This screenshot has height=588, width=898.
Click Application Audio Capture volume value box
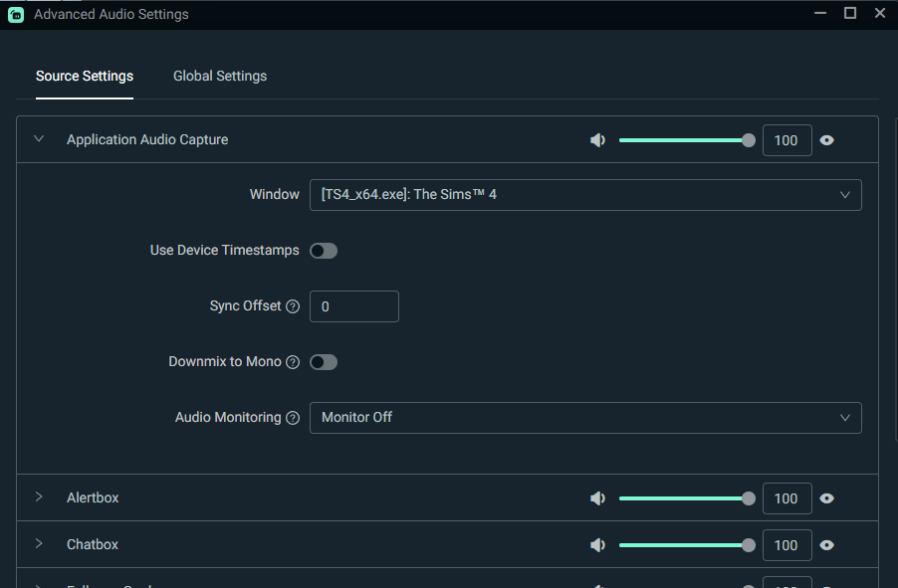coord(786,140)
